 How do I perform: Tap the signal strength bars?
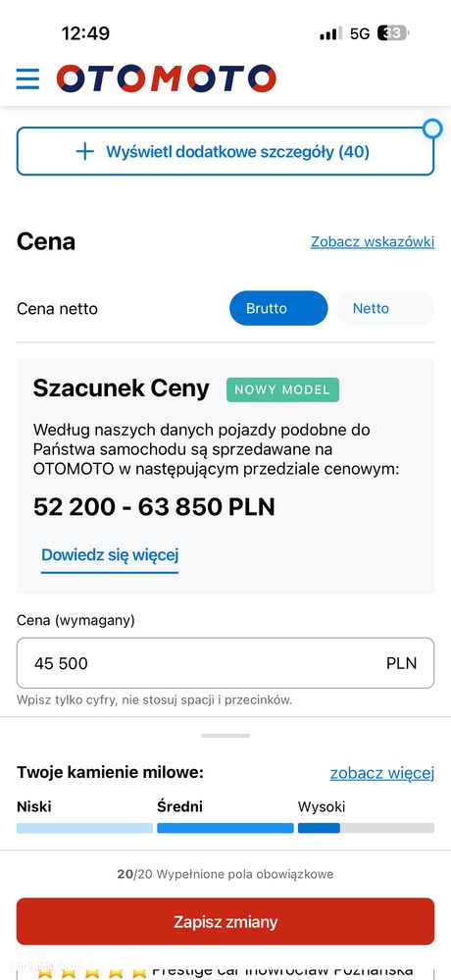coord(330,33)
